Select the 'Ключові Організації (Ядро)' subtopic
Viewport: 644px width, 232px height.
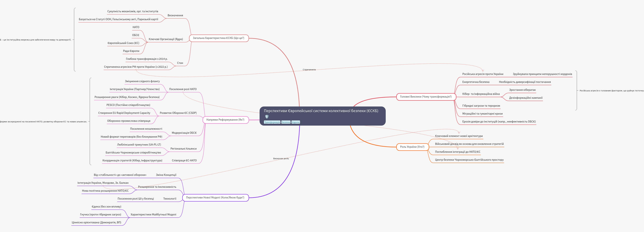(x=166, y=39)
